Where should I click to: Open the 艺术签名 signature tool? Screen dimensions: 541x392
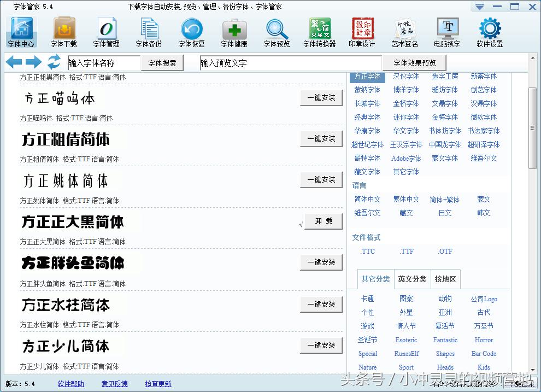pyautogui.click(x=405, y=32)
